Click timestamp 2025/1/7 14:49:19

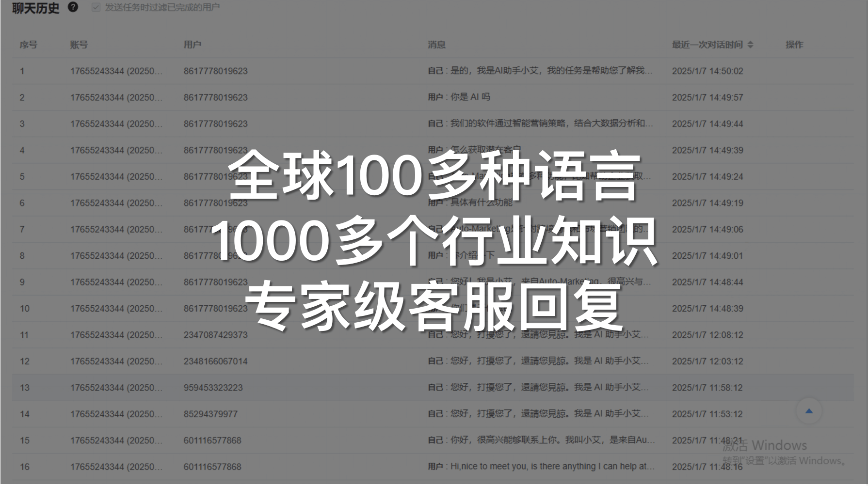pos(707,203)
